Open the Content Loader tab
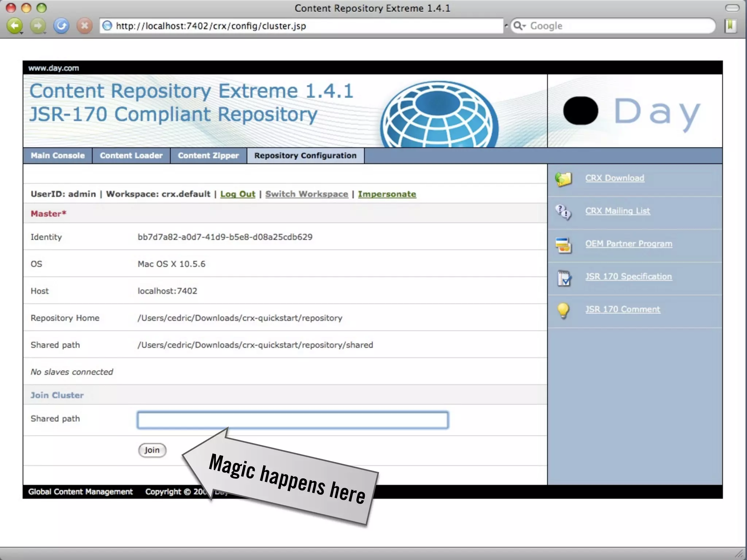 [x=131, y=156]
